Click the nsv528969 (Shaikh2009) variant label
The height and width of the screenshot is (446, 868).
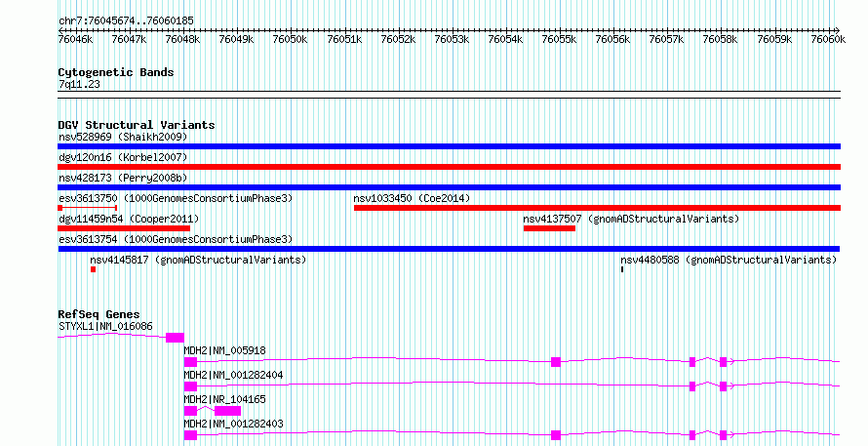[x=123, y=137]
